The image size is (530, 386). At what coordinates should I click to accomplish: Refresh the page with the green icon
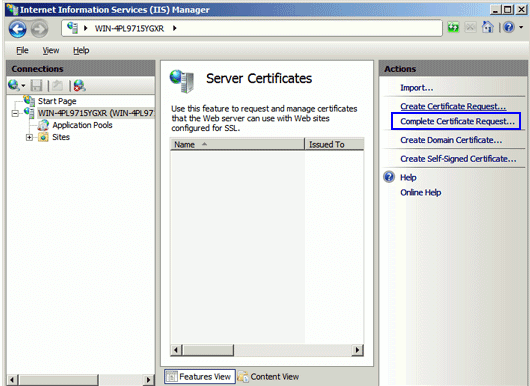point(453,27)
